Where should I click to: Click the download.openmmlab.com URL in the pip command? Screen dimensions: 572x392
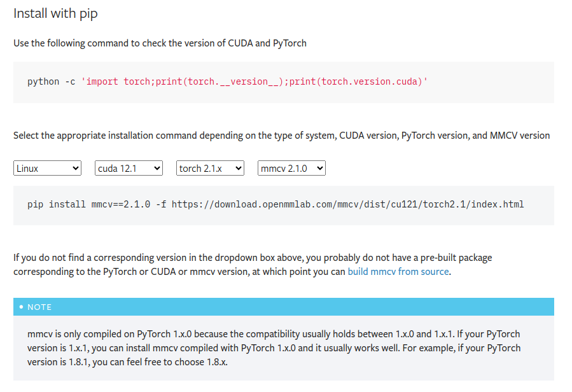[348, 205]
